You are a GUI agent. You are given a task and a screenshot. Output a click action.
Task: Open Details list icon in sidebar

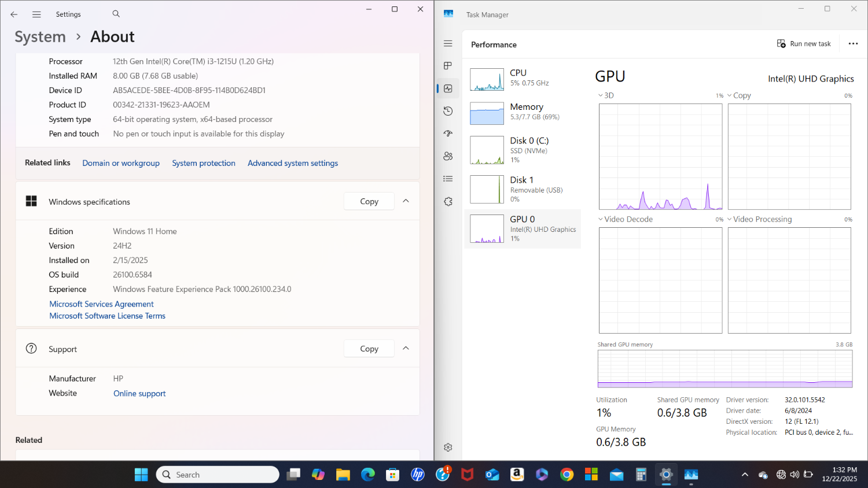pos(448,179)
